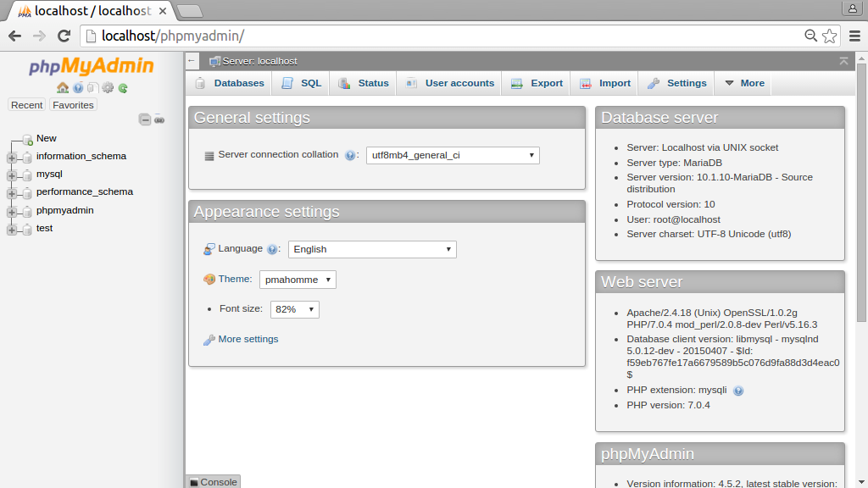Open the Theme dropdown showing pmahomme
The height and width of the screenshot is (488, 868).
pyautogui.click(x=298, y=280)
